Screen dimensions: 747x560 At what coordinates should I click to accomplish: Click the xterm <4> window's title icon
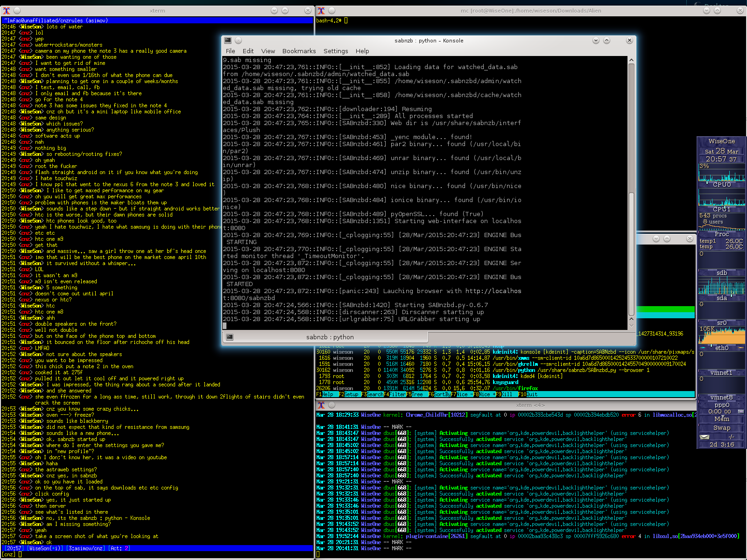[x=321, y=405]
